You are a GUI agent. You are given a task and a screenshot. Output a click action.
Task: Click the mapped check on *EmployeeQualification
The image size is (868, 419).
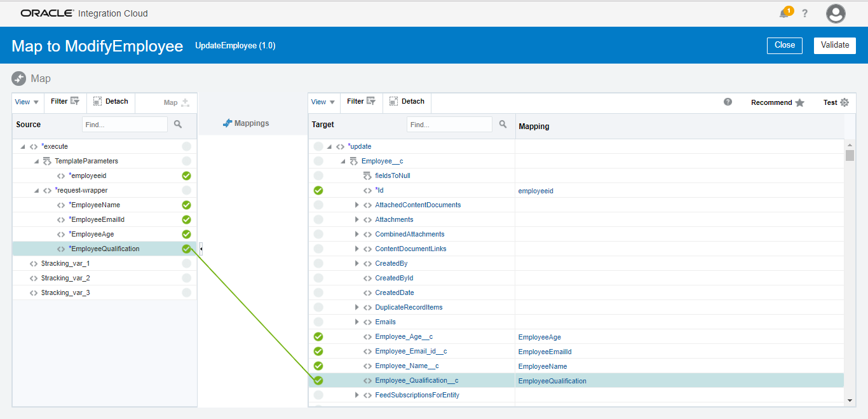click(x=186, y=249)
